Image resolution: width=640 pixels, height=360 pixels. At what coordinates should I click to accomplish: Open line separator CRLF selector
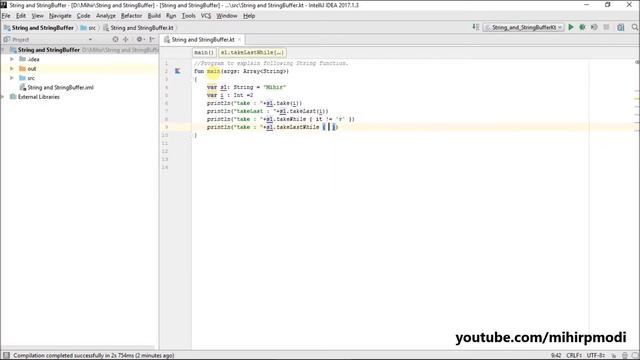pyautogui.click(x=574, y=356)
